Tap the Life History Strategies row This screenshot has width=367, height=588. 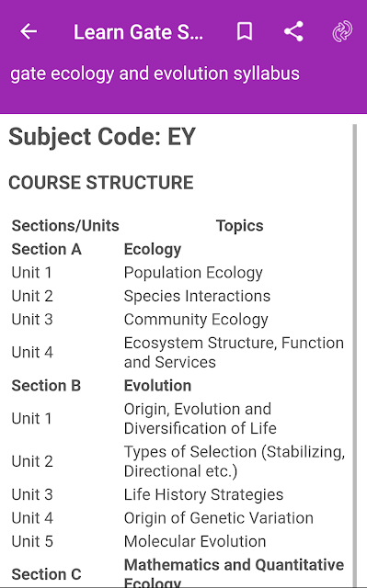coord(178,494)
